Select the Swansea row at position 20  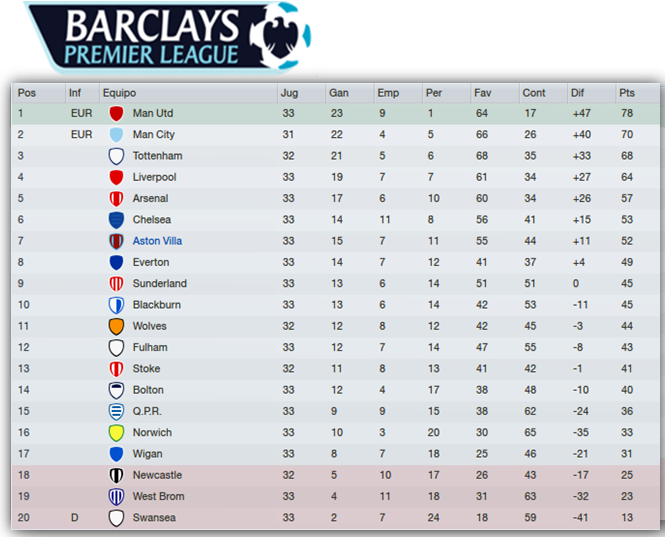coord(335,518)
